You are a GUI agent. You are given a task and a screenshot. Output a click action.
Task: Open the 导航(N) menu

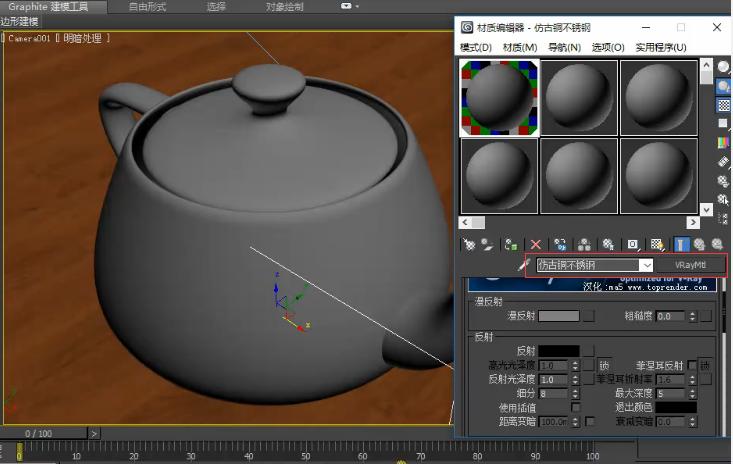tap(564, 47)
